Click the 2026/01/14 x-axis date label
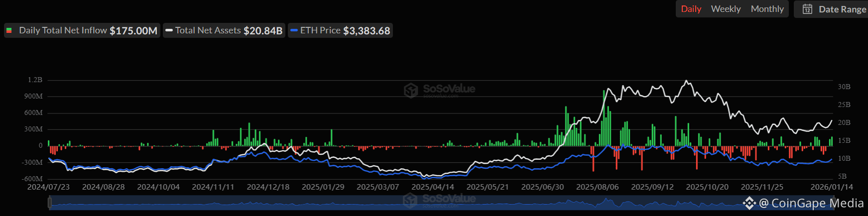Image resolution: width=868 pixels, height=216 pixels. click(x=832, y=187)
